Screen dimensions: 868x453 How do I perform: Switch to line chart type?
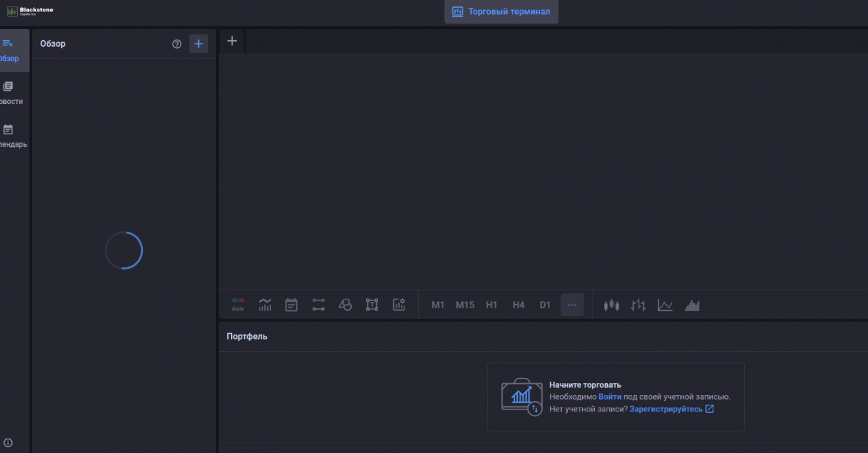665,305
